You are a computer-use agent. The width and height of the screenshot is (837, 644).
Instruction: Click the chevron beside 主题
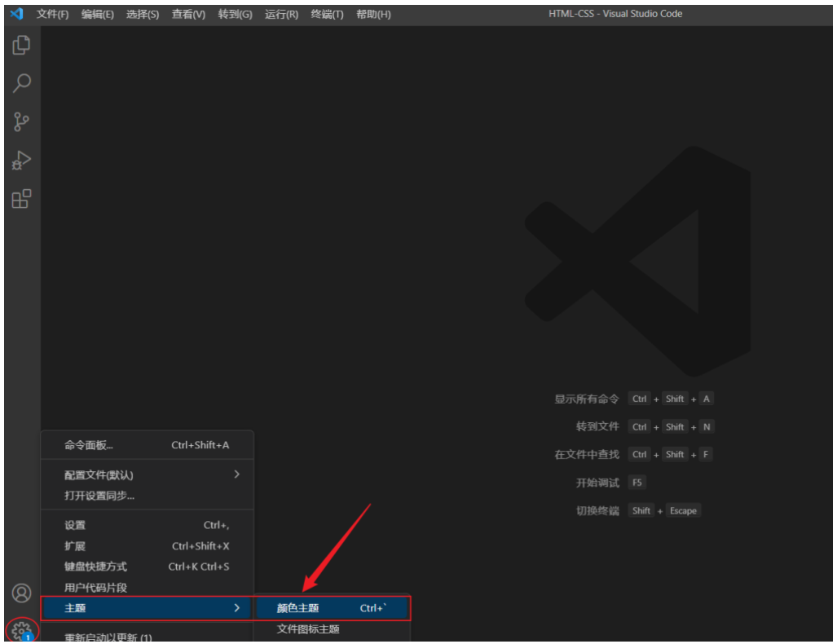[x=237, y=607]
